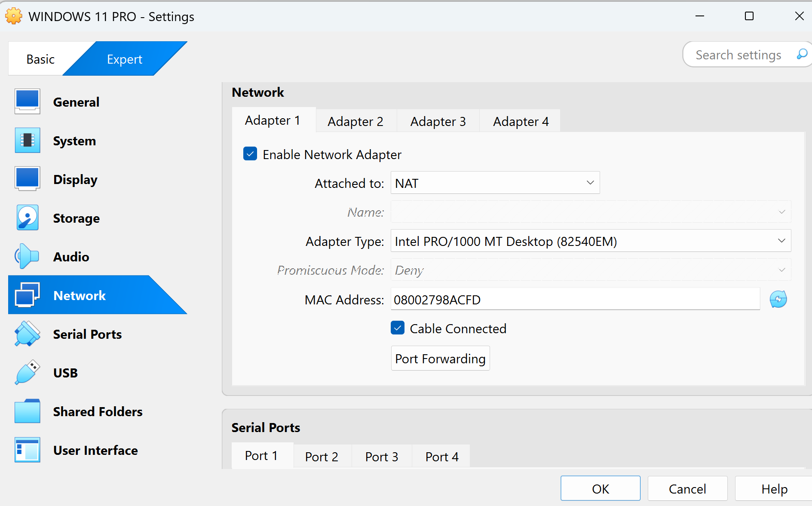812x506 pixels.
Task: Switch to Basic mode tab
Action: point(41,59)
